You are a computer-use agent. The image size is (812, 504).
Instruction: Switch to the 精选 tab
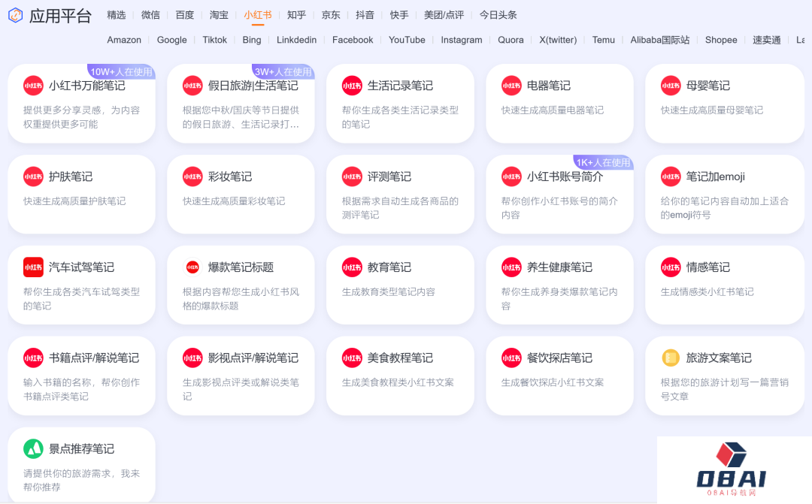tap(117, 14)
